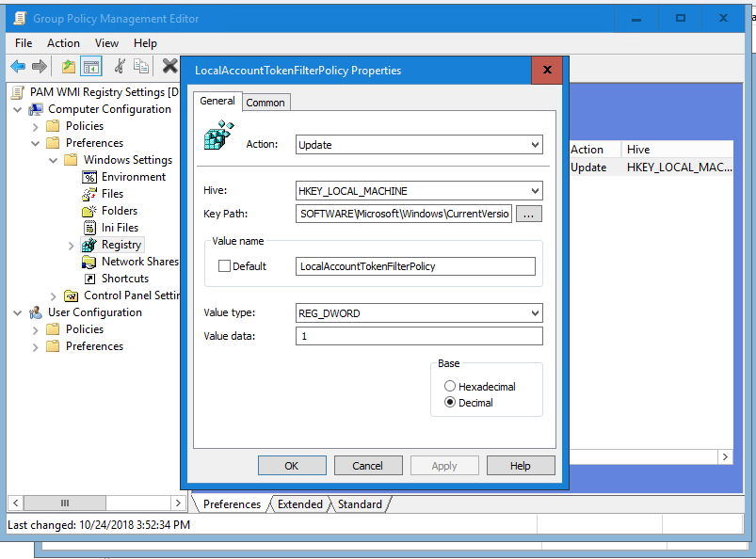Collapse the Windows Settings node
The height and width of the screenshot is (559, 756).
(x=53, y=160)
